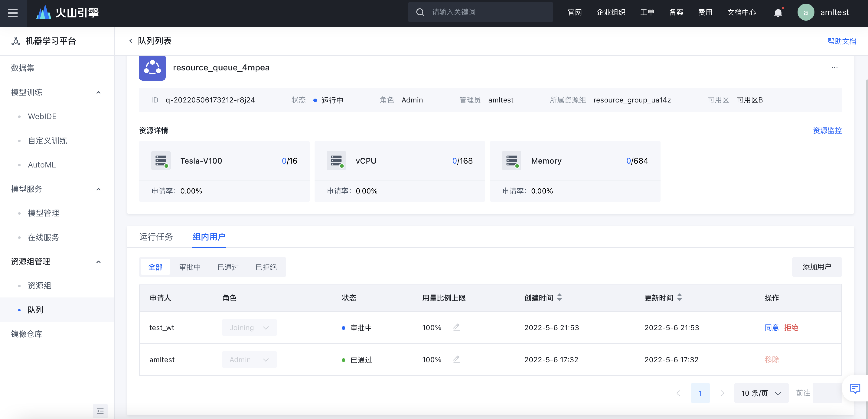
Task: Edit usage limit for test_wt
Action: (456, 327)
